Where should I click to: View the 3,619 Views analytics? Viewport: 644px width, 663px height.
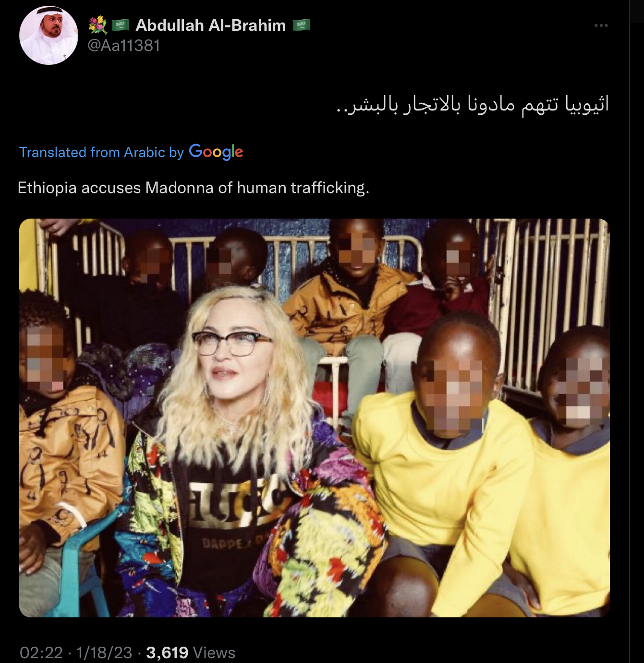pyautogui.click(x=191, y=652)
